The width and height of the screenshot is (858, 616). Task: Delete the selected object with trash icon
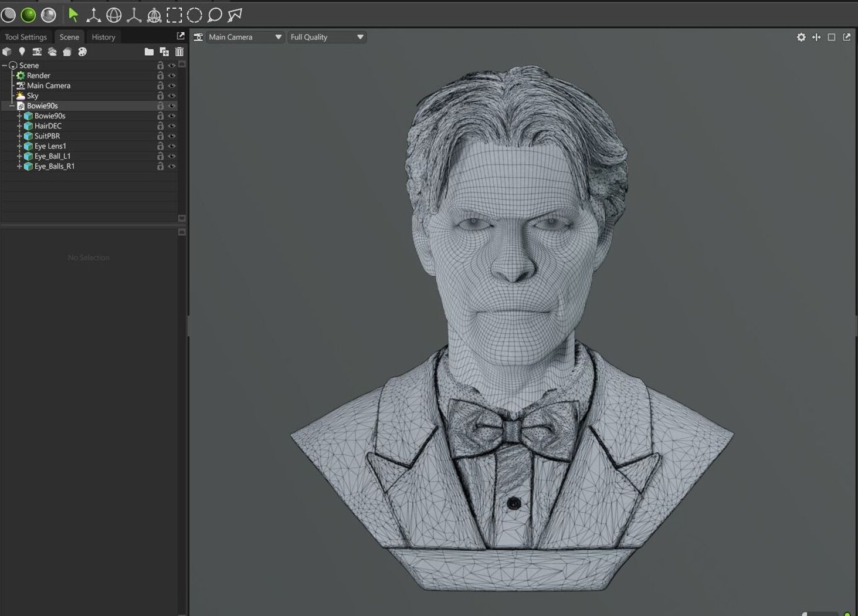pos(179,52)
